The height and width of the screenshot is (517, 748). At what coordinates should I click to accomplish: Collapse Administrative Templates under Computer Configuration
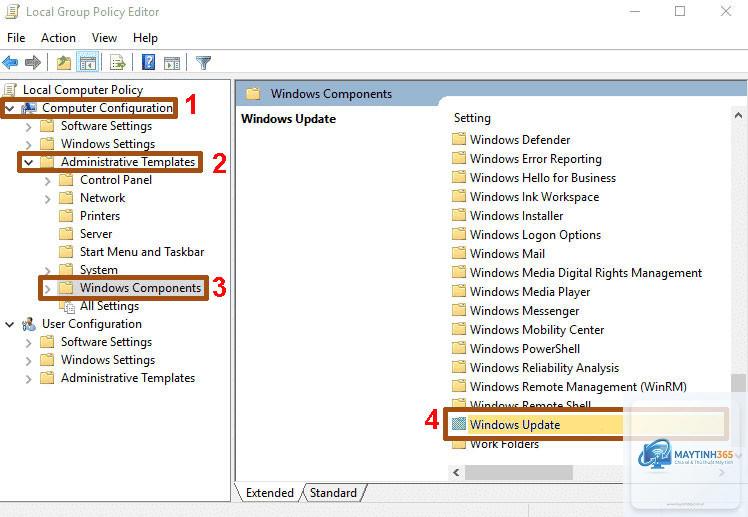(29, 163)
